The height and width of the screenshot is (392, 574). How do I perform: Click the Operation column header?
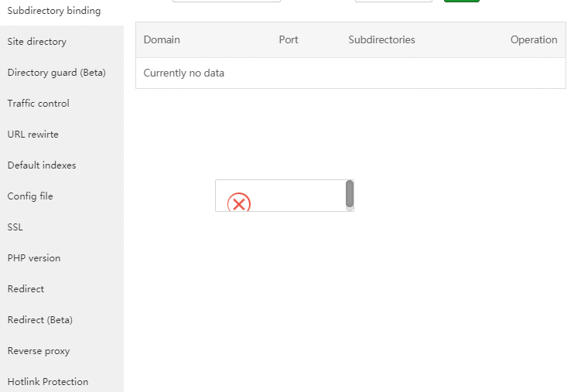(534, 39)
